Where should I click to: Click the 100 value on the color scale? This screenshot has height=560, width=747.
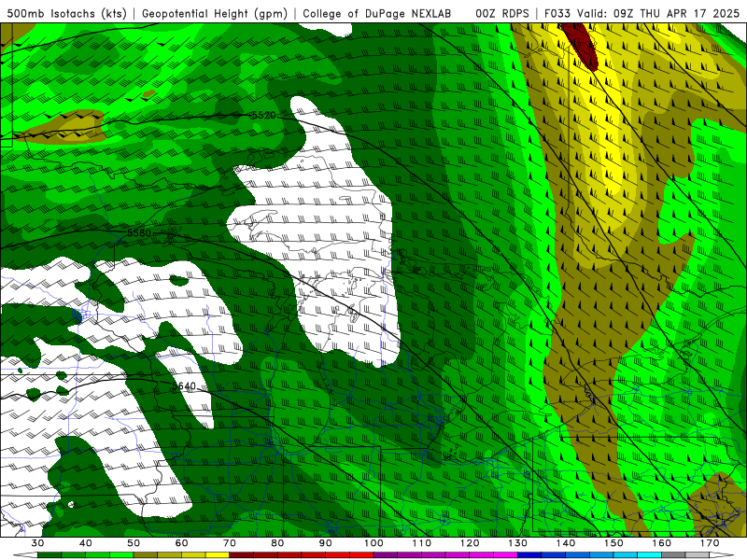pyautogui.click(x=373, y=543)
